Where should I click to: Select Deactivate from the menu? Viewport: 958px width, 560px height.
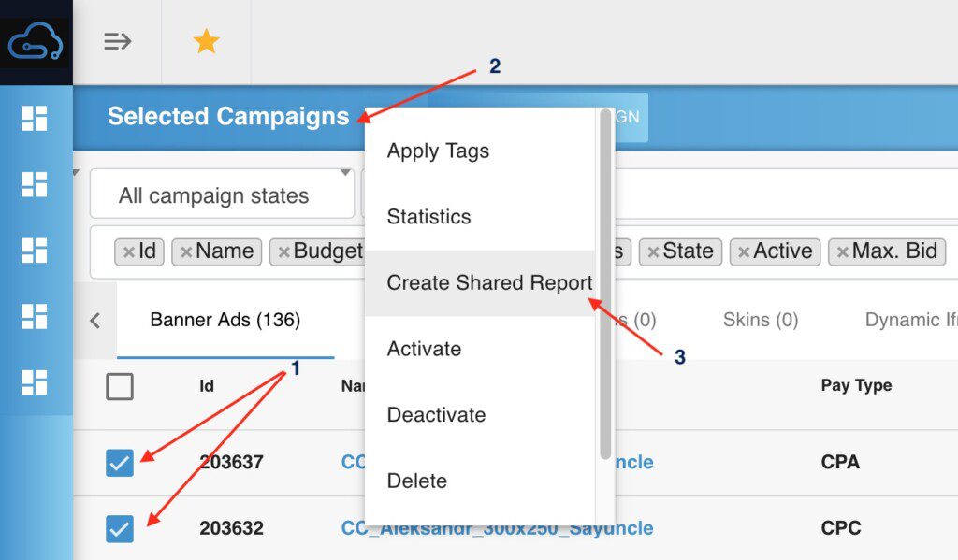coord(436,414)
